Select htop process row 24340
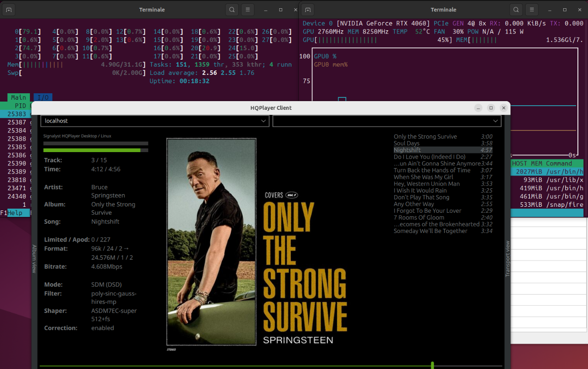 pyautogui.click(x=17, y=197)
